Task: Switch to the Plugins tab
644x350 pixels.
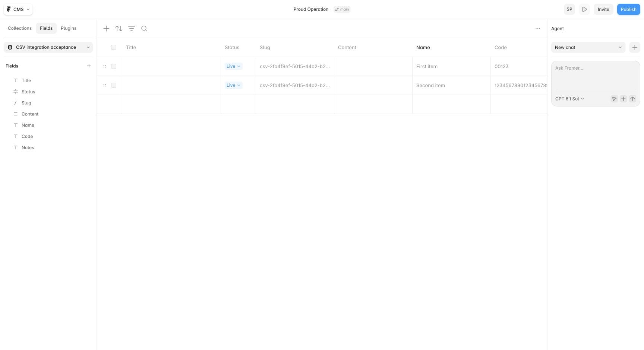Action: (x=69, y=28)
